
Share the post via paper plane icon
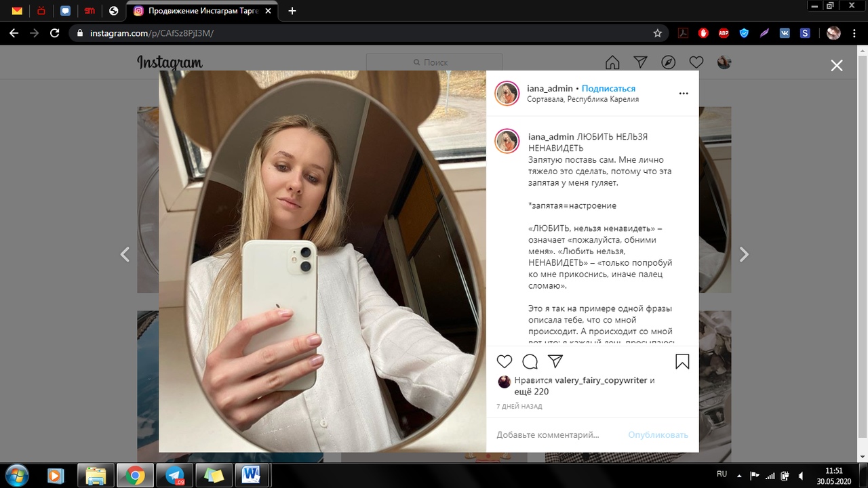(x=555, y=361)
